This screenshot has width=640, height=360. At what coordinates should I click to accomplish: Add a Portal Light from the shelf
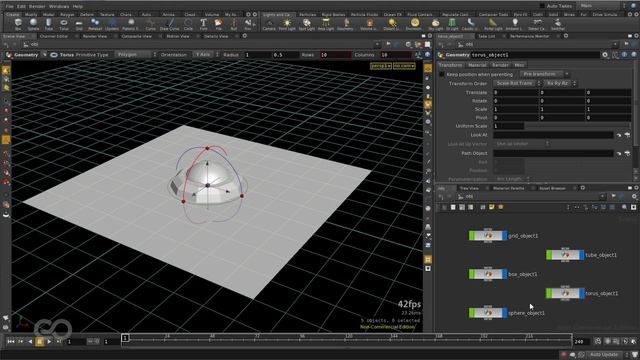point(493,24)
